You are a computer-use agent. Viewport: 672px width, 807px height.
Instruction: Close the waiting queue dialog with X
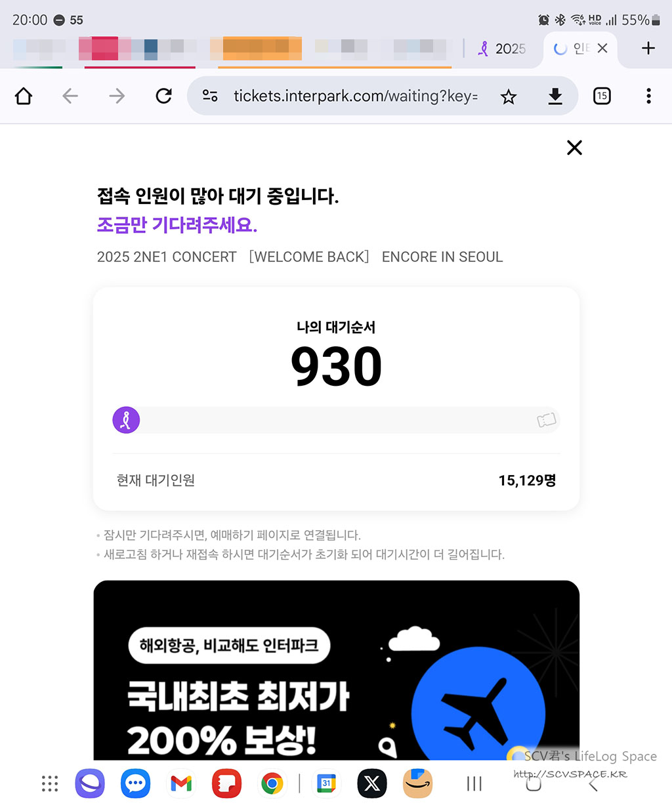574,148
